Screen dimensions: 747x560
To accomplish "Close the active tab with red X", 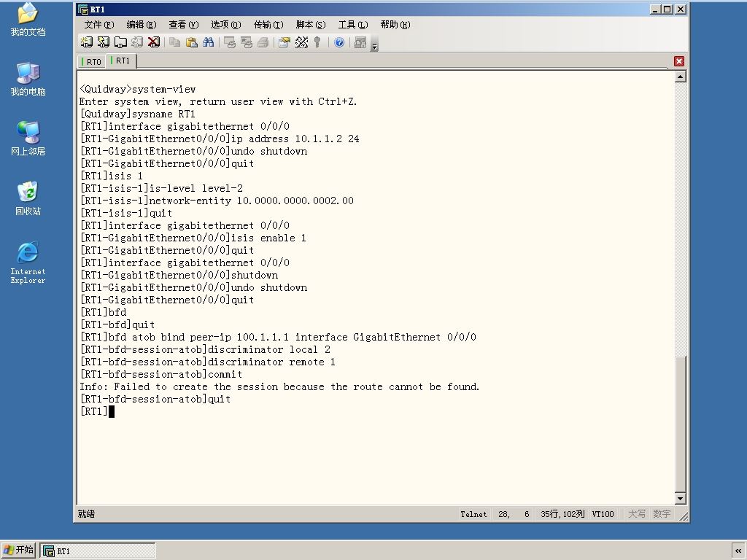I will 679,61.
